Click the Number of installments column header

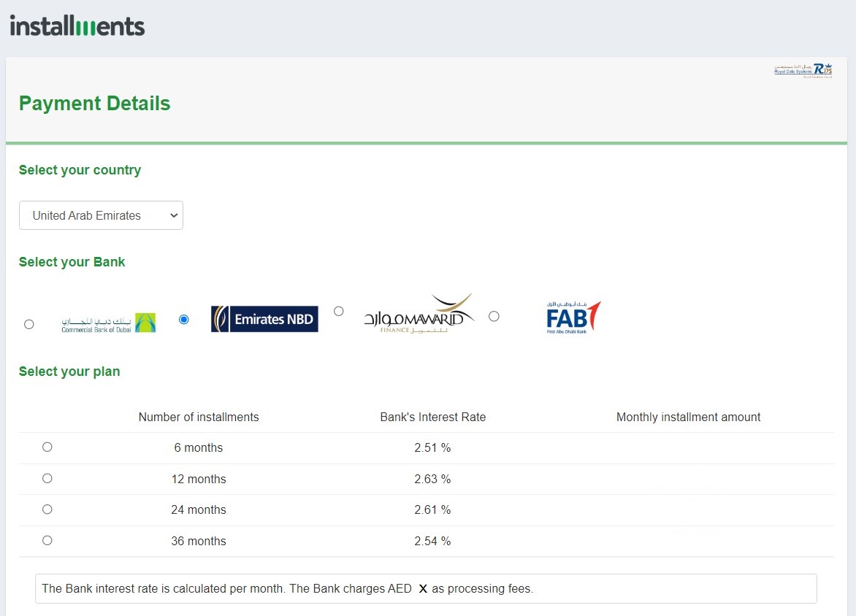coord(199,417)
